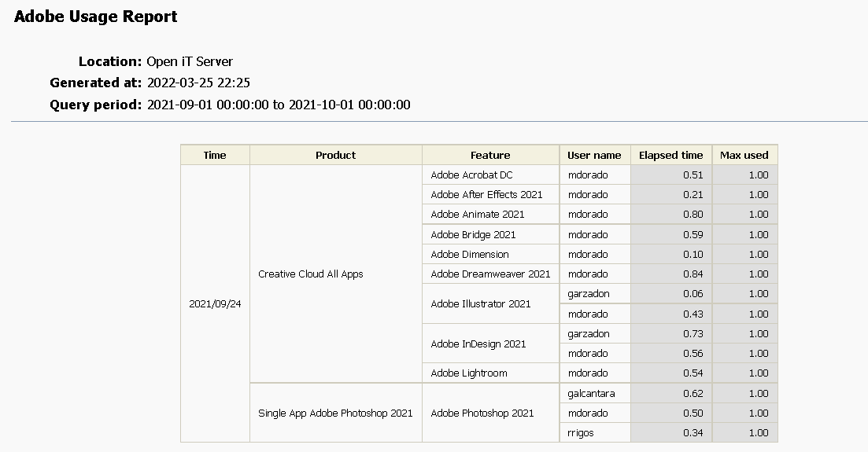
Task: Click the Adobe After Effects 2021 cell
Action: [490, 194]
